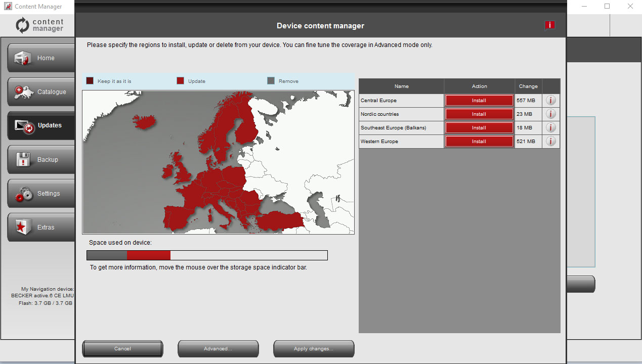
Task: Open the Settings section
Action: pyautogui.click(x=41, y=194)
